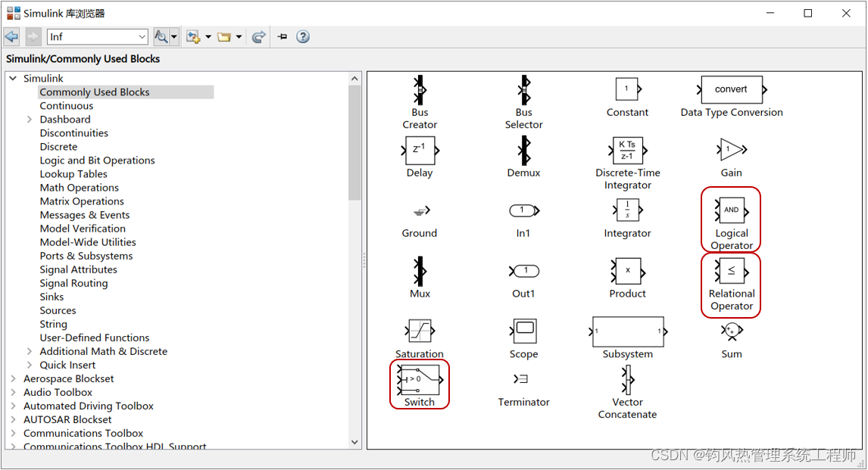Expand the Aerospace Blockset library
This screenshot has width=868, height=470.
(x=13, y=378)
